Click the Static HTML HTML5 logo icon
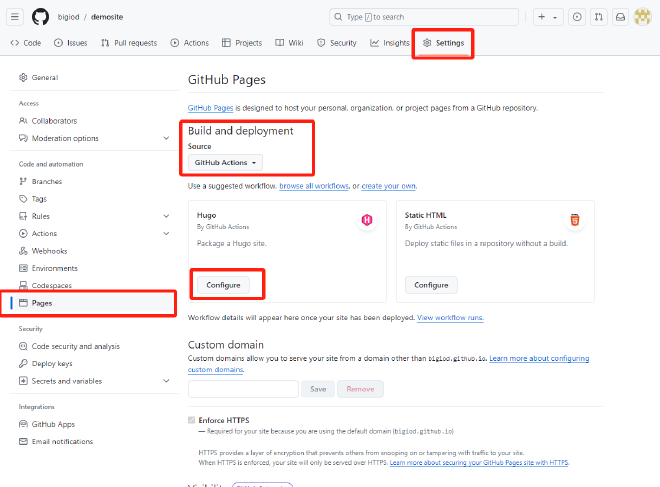This screenshot has height=487, width=660. click(575, 220)
